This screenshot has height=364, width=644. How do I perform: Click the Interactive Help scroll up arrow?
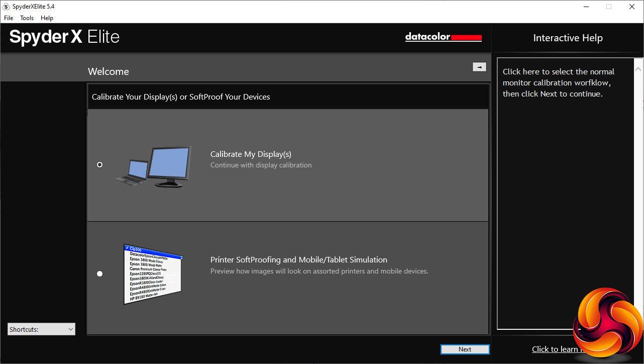click(x=638, y=68)
